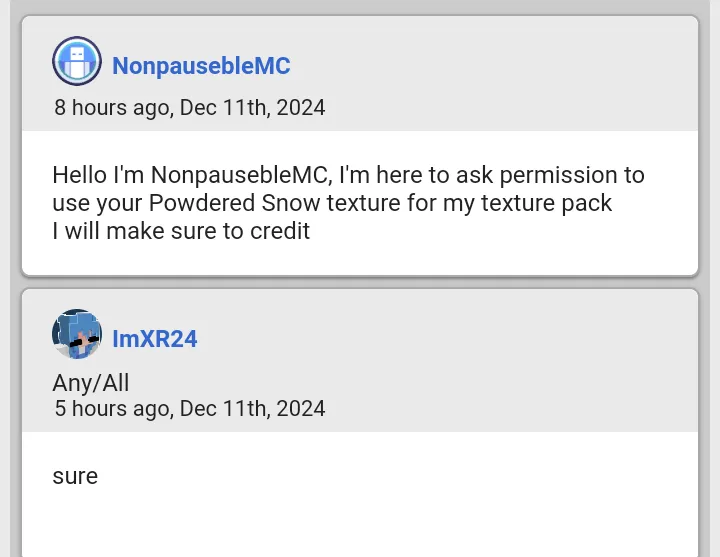This screenshot has width=720, height=557.
Task: Visit the ImXR24 username profile link
Action: coord(155,339)
